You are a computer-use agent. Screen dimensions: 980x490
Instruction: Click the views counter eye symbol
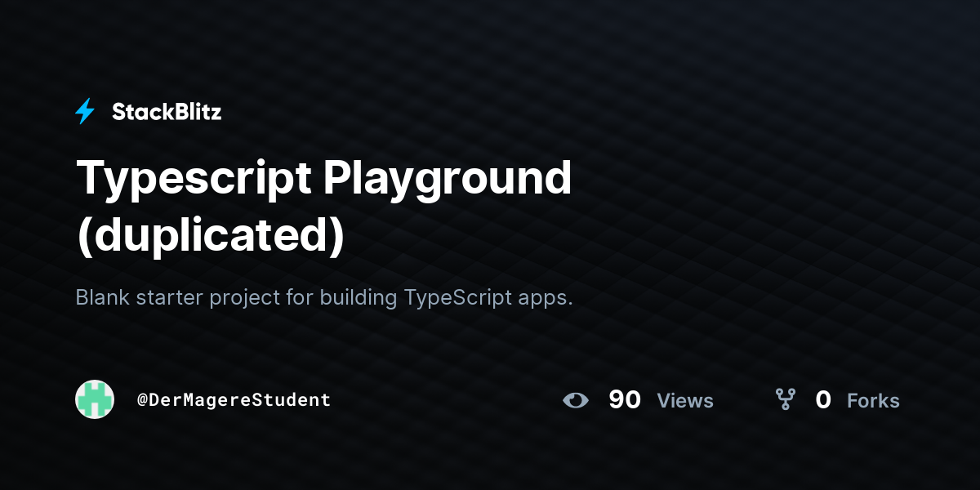point(577,400)
